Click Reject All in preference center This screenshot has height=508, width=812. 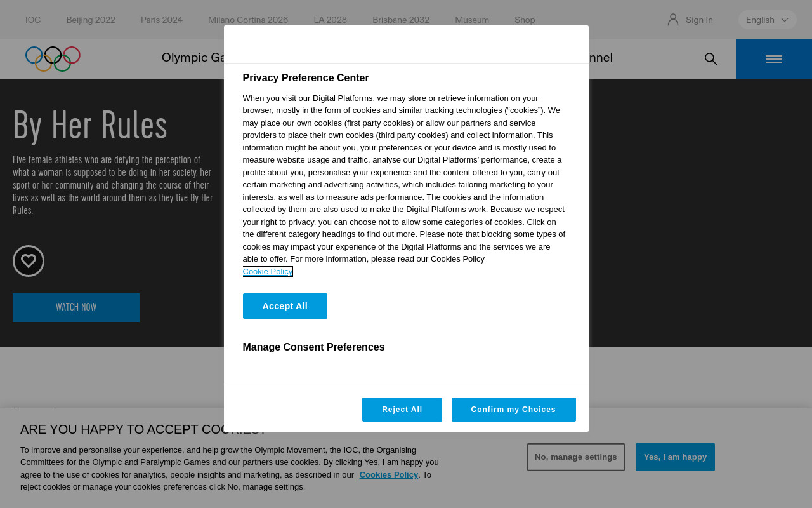[x=402, y=410]
